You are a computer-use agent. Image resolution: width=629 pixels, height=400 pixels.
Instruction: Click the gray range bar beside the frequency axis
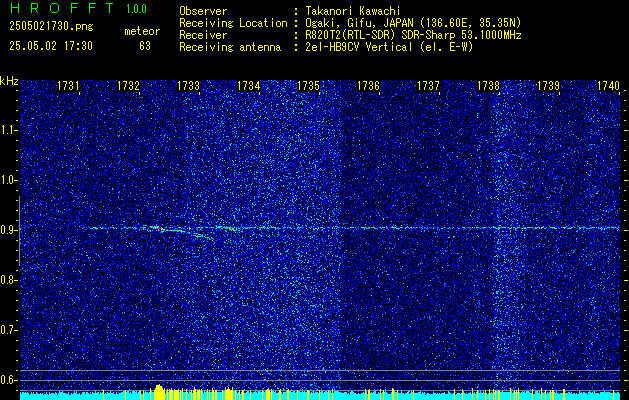pos(19,231)
